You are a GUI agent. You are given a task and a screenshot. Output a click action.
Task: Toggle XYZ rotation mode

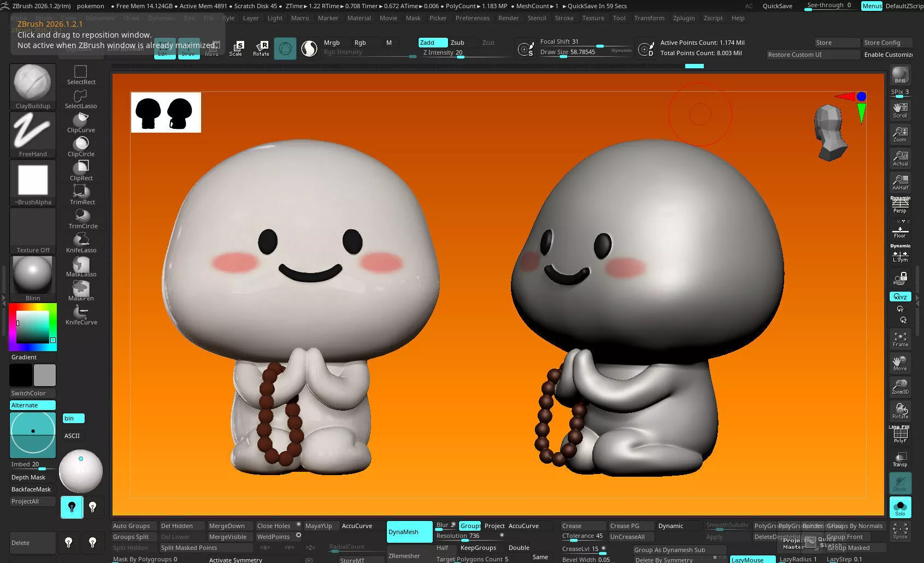tap(900, 297)
